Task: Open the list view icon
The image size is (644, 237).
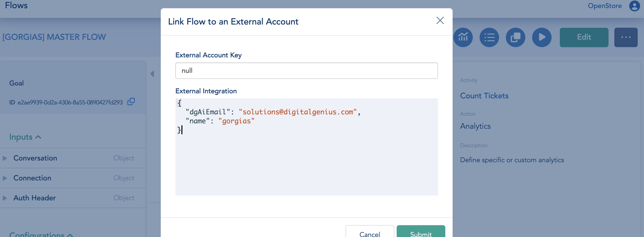Action: (489, 37)
